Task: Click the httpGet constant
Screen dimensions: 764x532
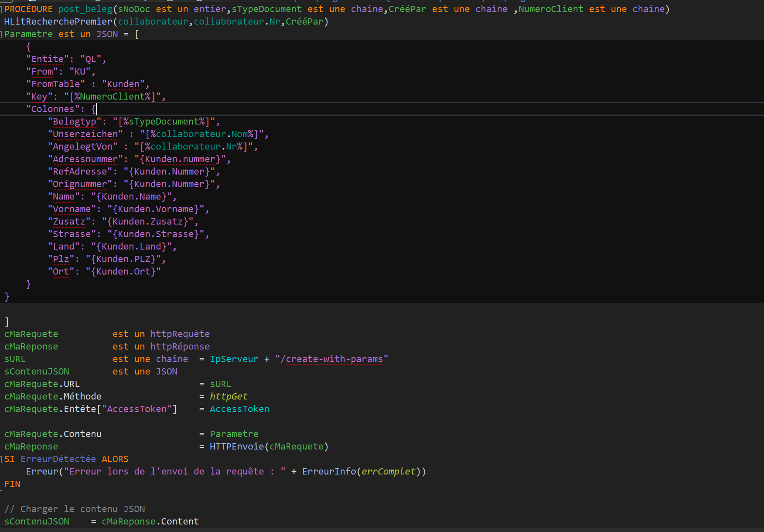Action: click(229, 397)
